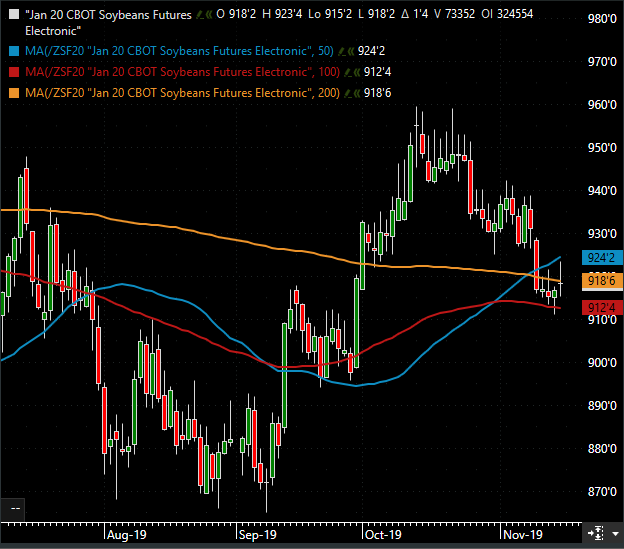Click the Aug-19 date label on time axis

[x=127, y=535]
